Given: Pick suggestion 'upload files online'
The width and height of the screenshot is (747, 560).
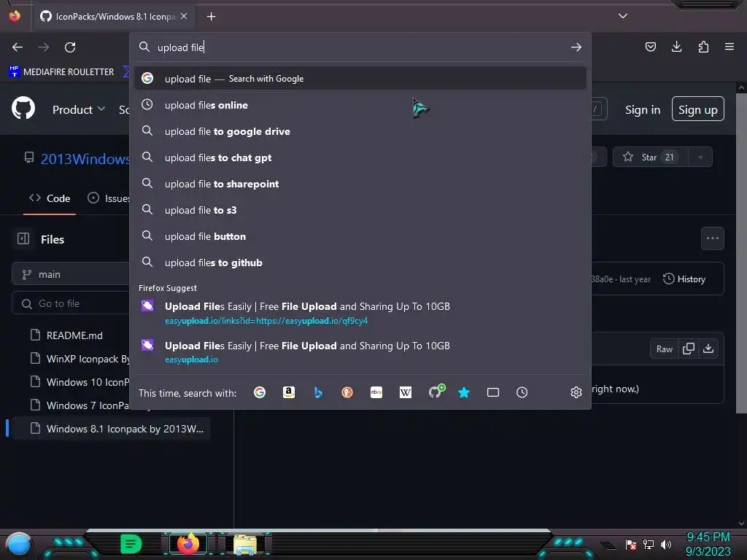Looking at the screenshot, I should pos(360,105).
